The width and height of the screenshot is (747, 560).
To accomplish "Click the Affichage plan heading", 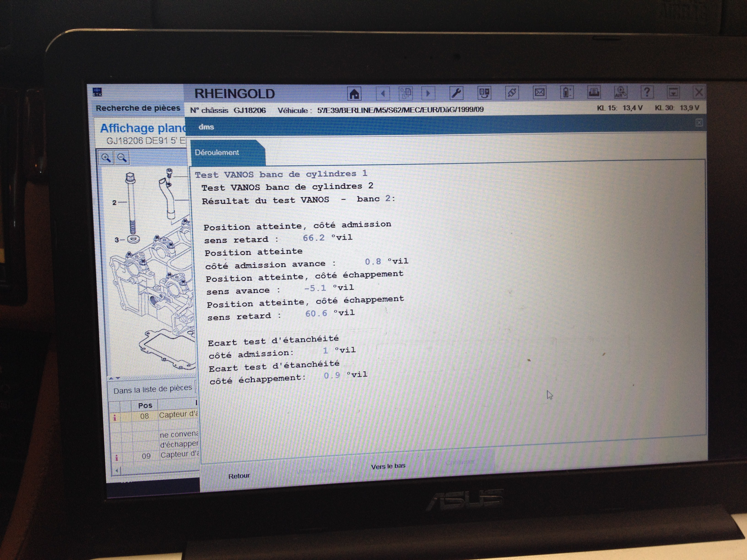I will pos(143,128).
